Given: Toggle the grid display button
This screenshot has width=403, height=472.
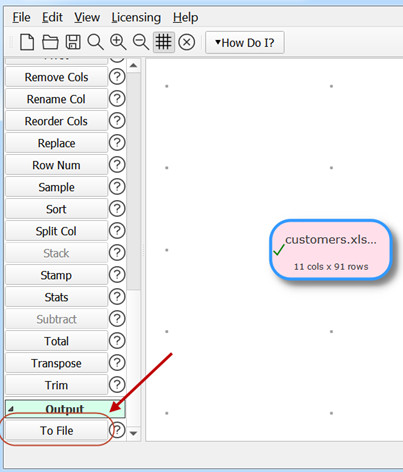Looking at the screenshot, I should 163,42.
